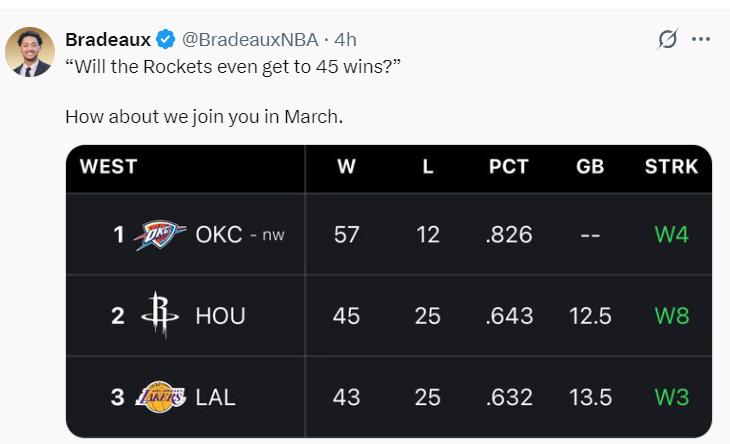Select the OKC team name

(x=219, y=235)
